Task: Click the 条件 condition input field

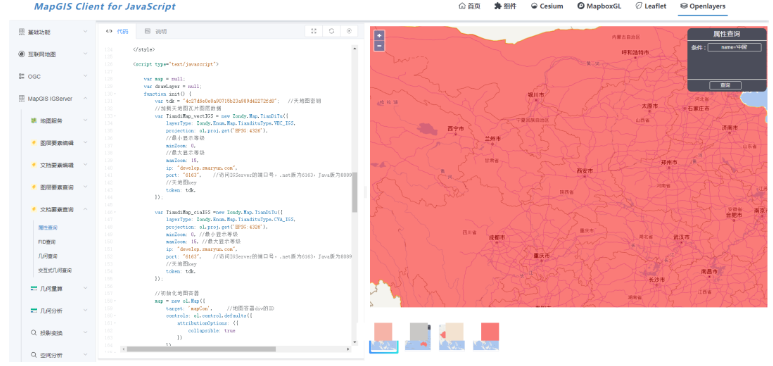Action: pyautogui.click(x=735, y=47)
